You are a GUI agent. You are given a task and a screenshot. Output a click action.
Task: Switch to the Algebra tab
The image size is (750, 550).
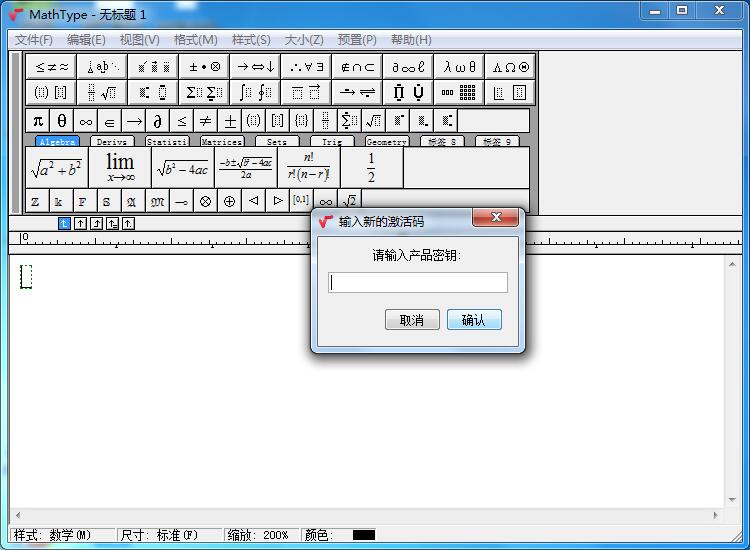click(57, 142)
